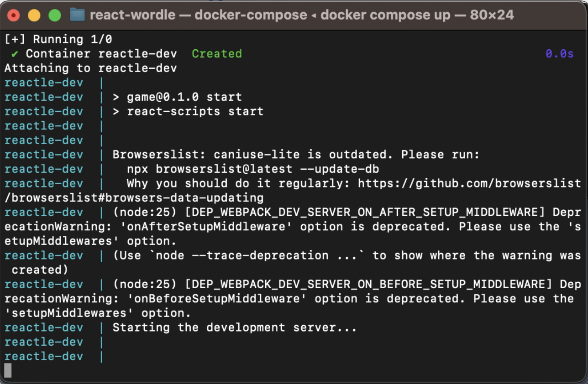Screen dimensions: 588x384
Task: Zoom the window with the green button
Action: coord(55,15)
